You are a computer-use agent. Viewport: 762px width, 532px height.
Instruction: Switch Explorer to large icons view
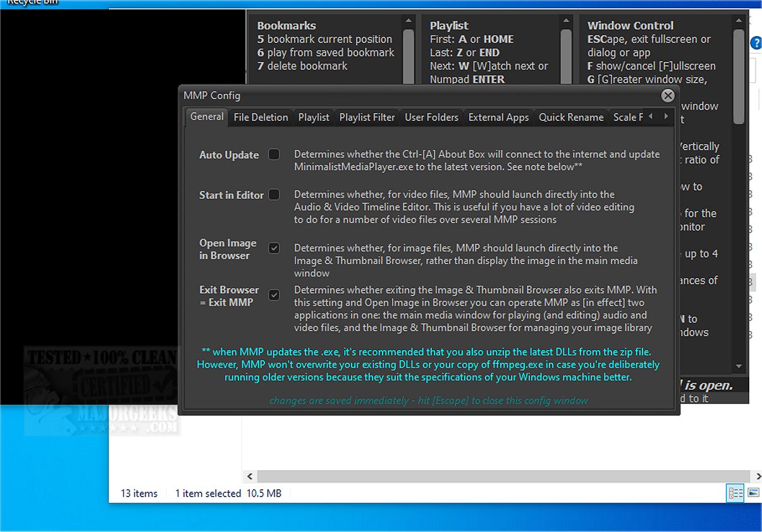pos(753,493)
